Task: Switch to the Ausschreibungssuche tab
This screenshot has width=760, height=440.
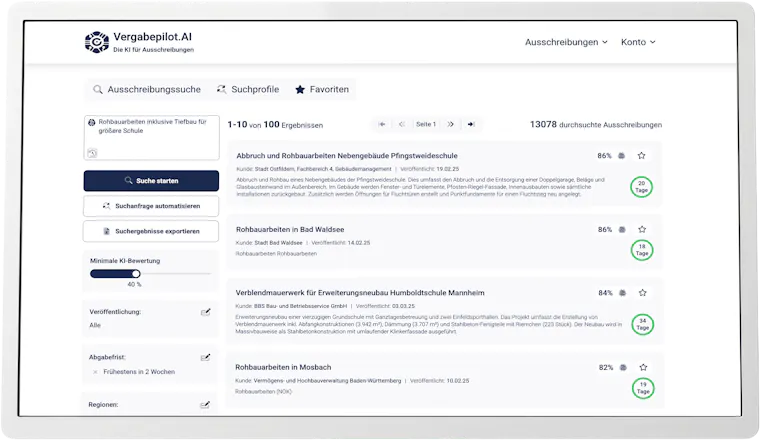Action: pos(147,90)
